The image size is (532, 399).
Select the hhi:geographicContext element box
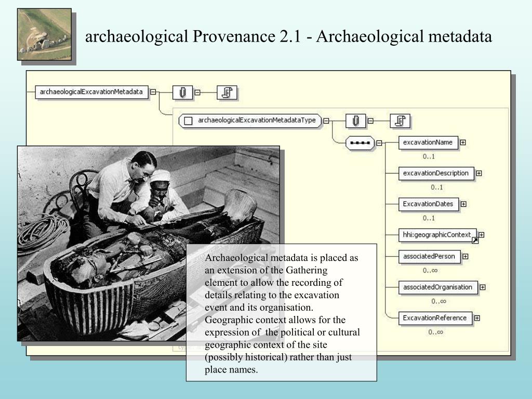pyautogui.click(x=437, y=235)
